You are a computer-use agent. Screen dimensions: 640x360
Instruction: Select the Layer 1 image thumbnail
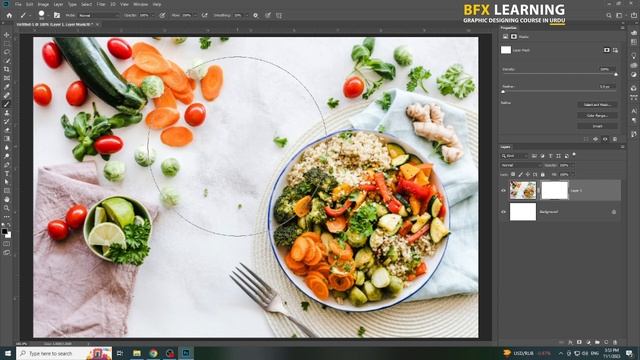523,190
